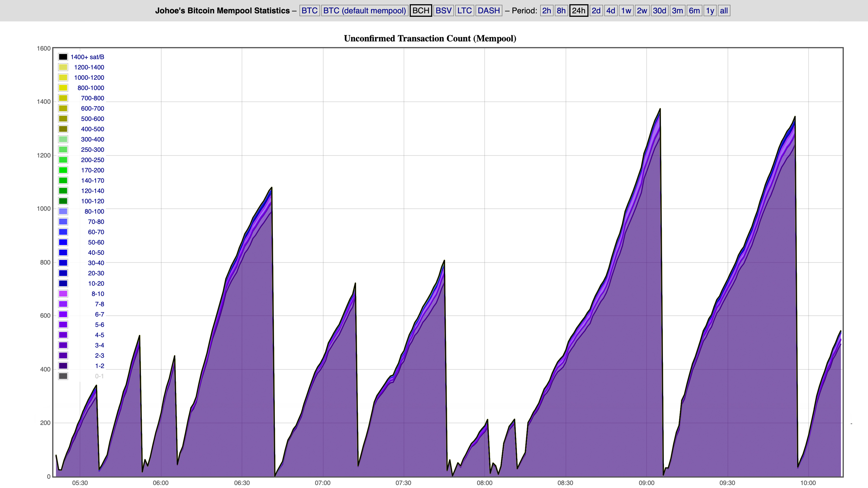Show the 30d period

coord(659,11)
